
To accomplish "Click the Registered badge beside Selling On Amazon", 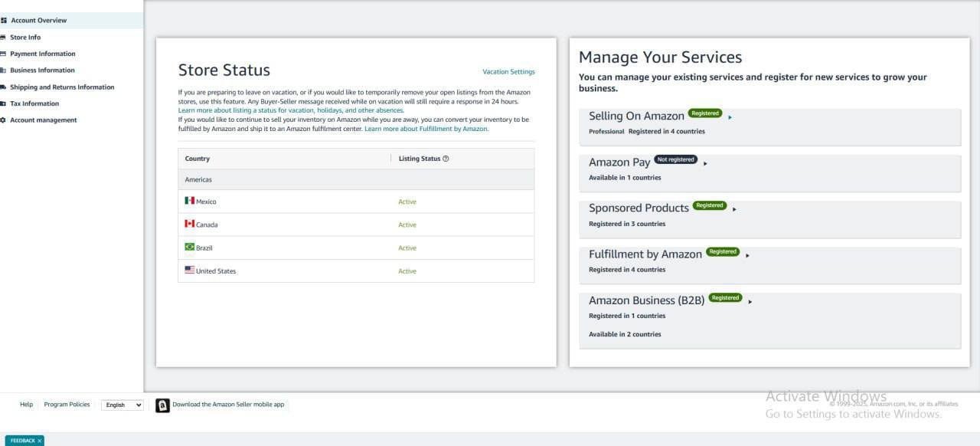I will 705,113.
